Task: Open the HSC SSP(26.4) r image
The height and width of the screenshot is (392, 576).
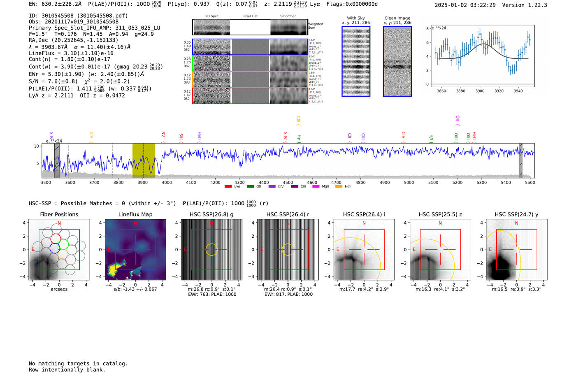Action: point(288,250)
